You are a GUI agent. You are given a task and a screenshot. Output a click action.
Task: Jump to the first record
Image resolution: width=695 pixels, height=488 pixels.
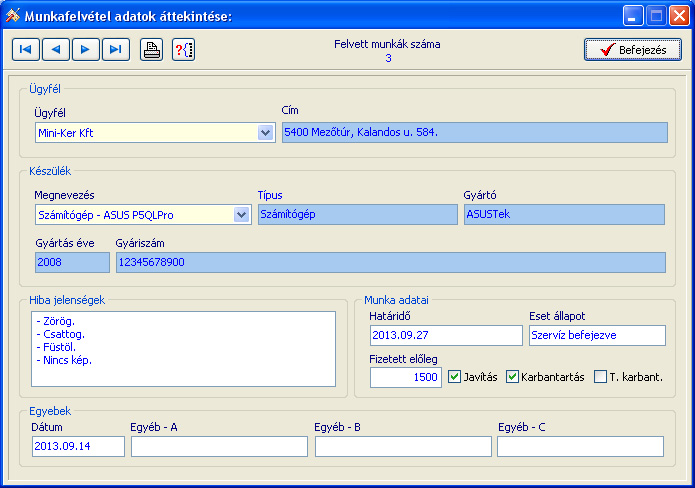(x=26, y=50)
